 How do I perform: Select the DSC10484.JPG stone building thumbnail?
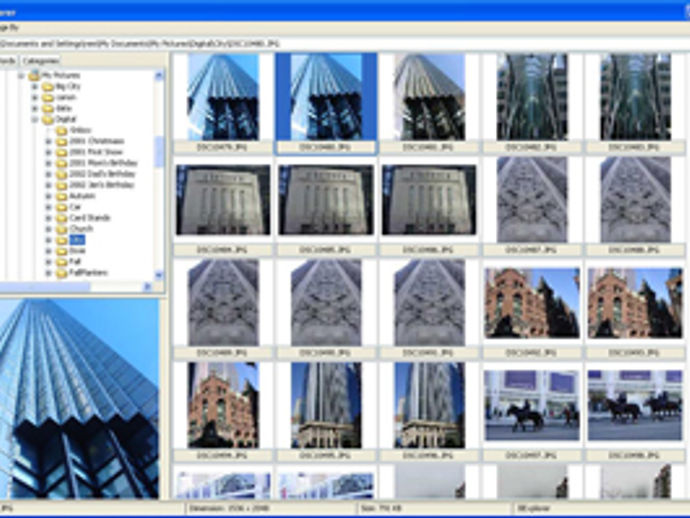[x=224, y=200]
